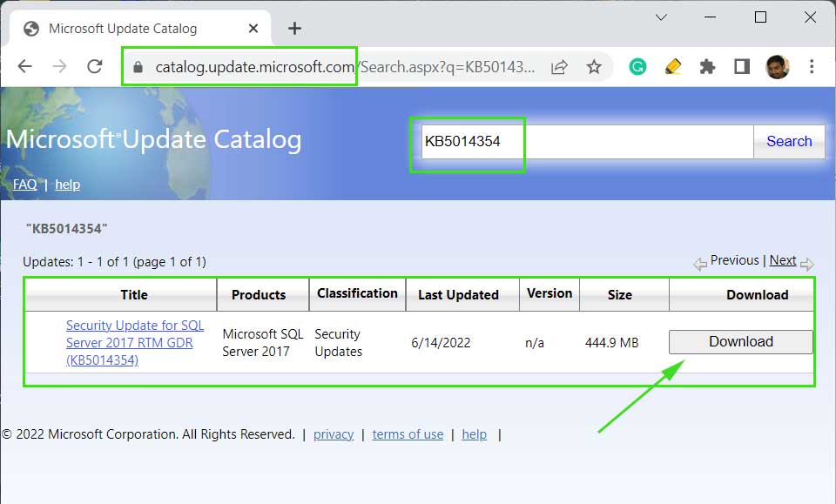Sort results by Last Updated column
This screenshot has height=504, width=836.
coord(459,294)
